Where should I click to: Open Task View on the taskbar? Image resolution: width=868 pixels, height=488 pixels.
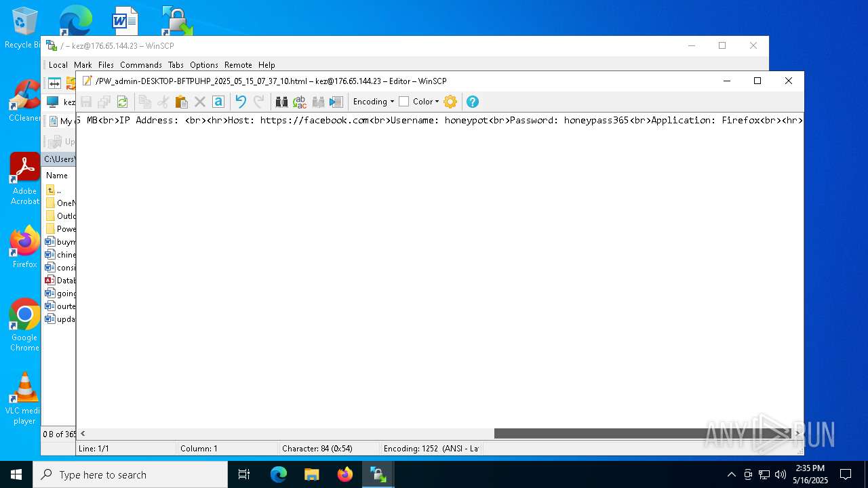[x=244, y=474]
